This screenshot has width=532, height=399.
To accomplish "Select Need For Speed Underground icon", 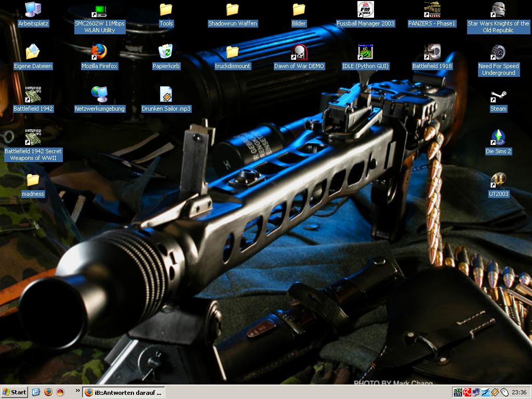I will point(498,52).
